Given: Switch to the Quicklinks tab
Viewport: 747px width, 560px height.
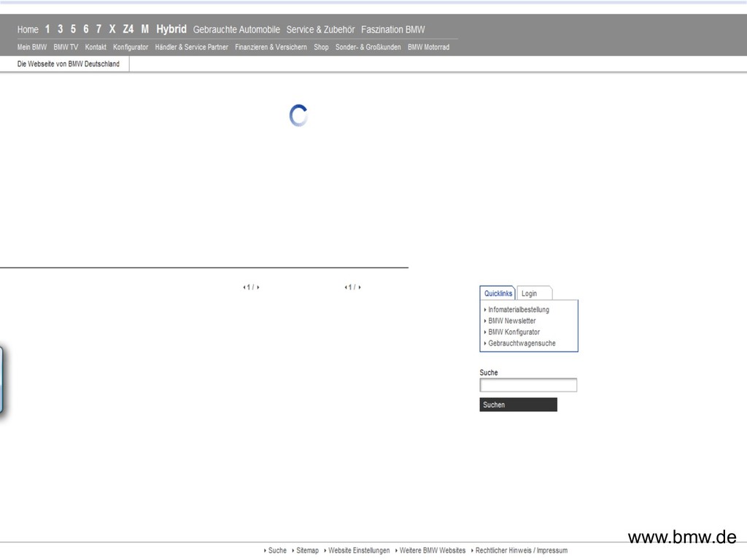Looking at the screenshot, I should [498, 293].
